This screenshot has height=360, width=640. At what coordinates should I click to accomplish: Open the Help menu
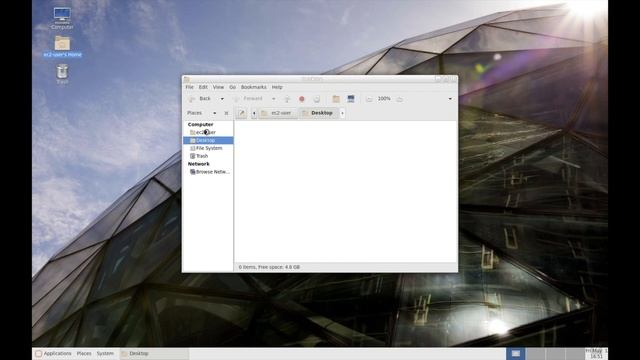[x=277, y=87]
